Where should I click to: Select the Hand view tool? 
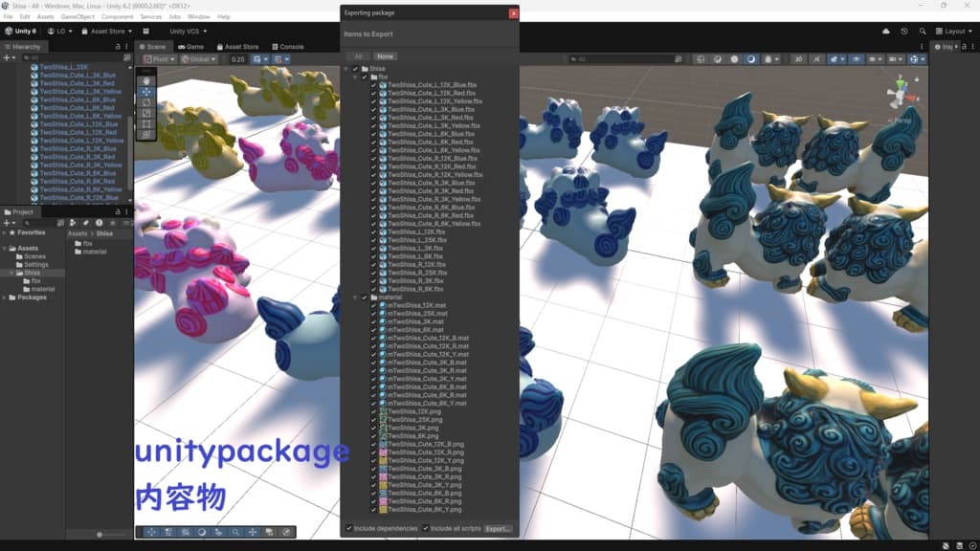coord(146,81)
